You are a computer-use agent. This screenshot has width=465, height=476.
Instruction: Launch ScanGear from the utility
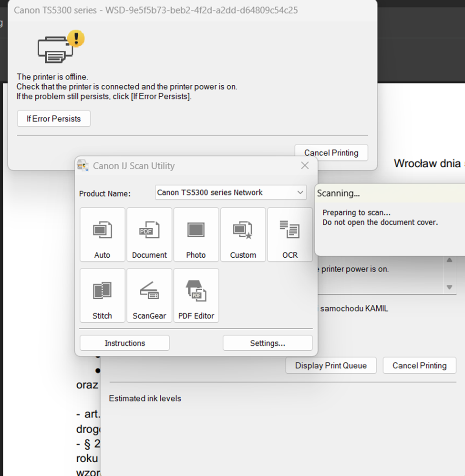(x=149, y=295)
